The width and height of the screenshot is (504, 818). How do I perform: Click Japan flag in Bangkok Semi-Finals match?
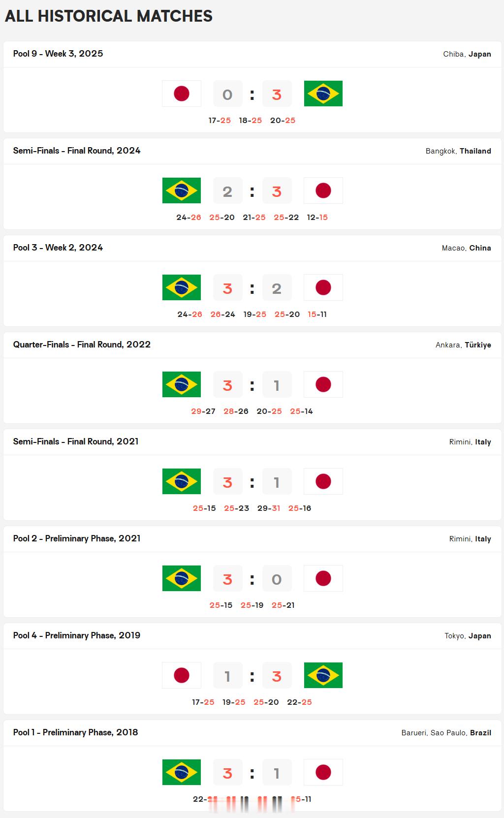pyautogui.click(x=323, y=190)
